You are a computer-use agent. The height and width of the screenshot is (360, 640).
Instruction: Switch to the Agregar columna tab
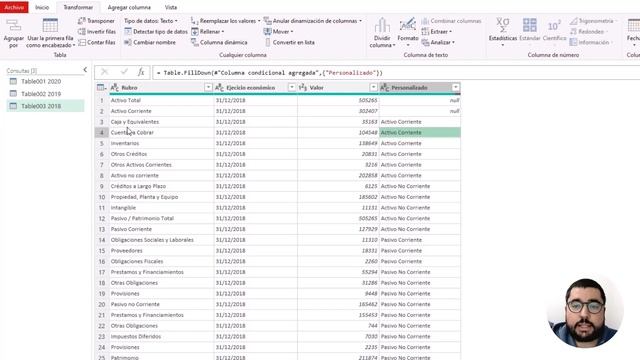(x=129, y=7)
